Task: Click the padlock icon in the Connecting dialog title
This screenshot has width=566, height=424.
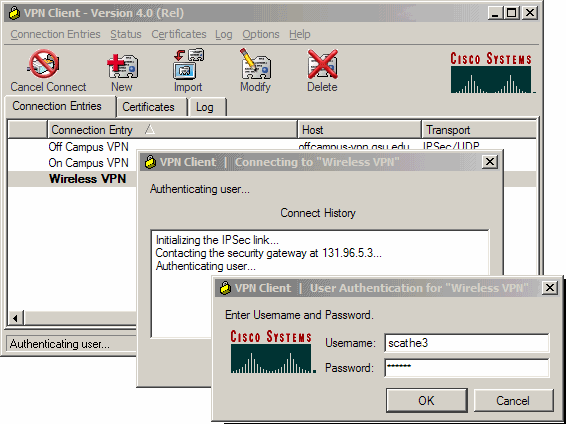Action: [x=150, y=162]
